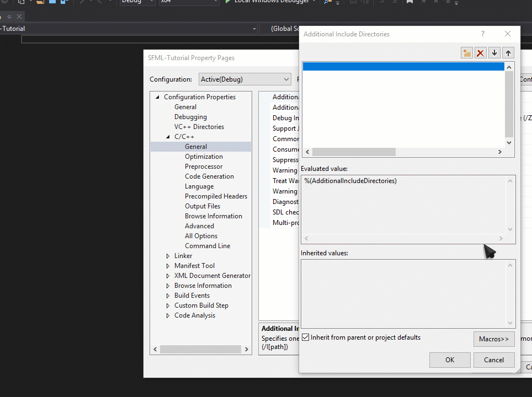Image resolution: width=532 pixels, height=397 pixels.
Task: Select the highlighted empty directory entry line
Action: (403, 67)
